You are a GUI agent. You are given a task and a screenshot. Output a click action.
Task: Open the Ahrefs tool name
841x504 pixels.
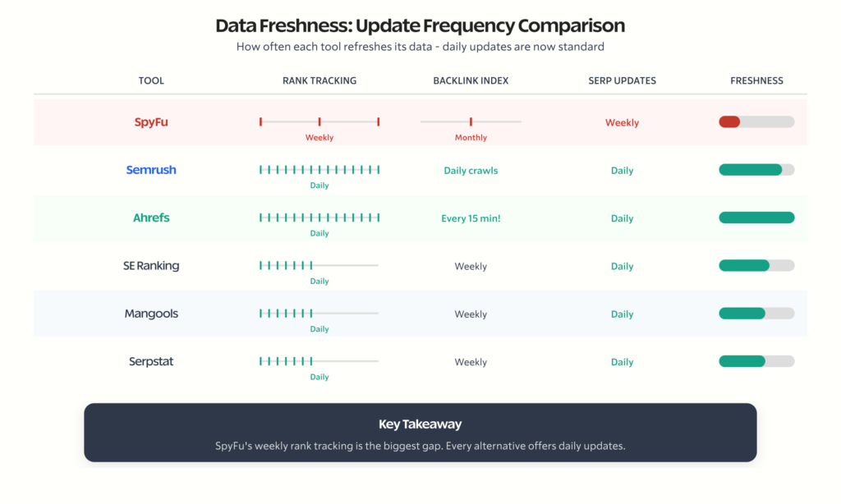[x=151, y=218]
